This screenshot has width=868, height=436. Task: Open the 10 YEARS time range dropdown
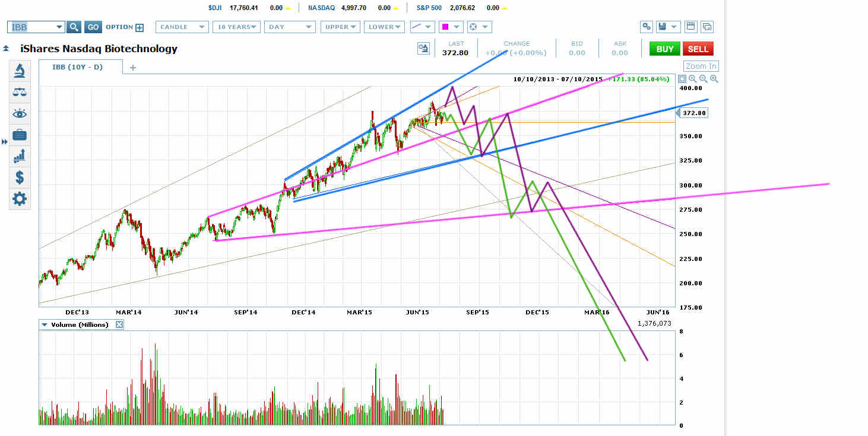(237, 27)
